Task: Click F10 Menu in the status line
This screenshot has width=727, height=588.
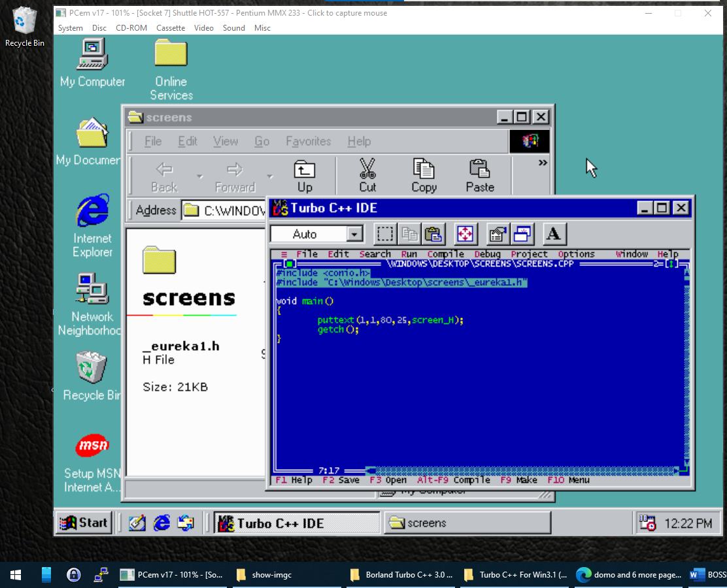Action: [568, 480]
